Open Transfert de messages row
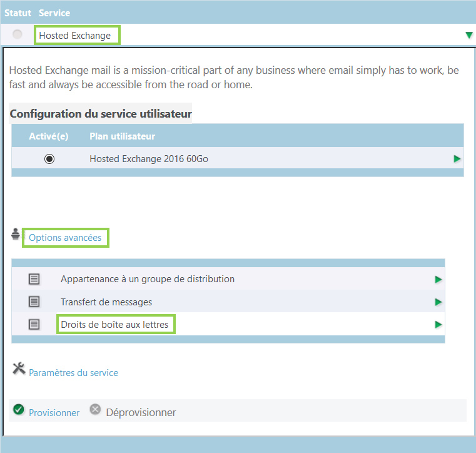This screenshot has height=453, width=476. (228, 302)
